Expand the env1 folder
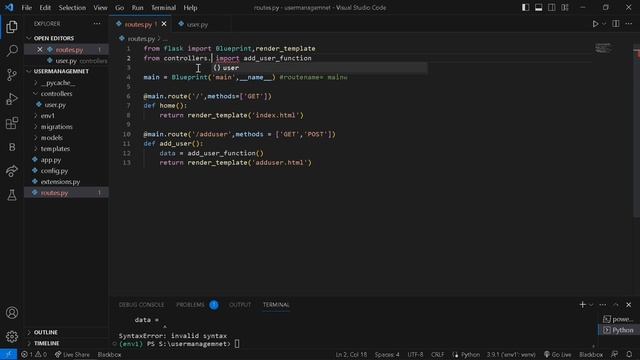The width and height of the screenshot is (640, 360). [47, 116]
